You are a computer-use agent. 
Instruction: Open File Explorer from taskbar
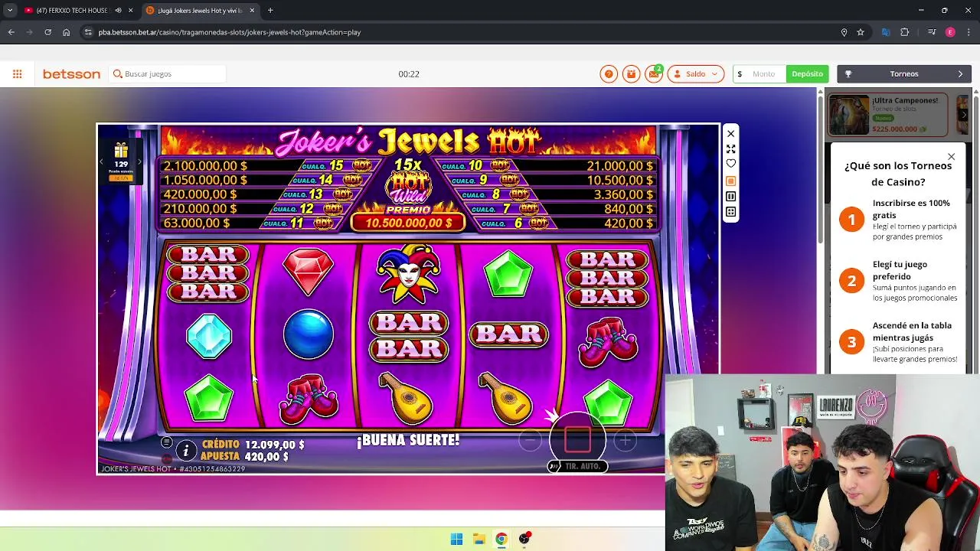pos(479,539)
